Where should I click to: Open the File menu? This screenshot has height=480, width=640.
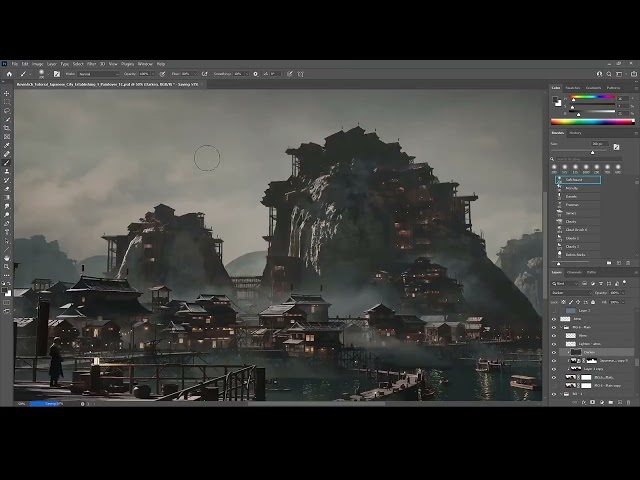tap(15, 64)
